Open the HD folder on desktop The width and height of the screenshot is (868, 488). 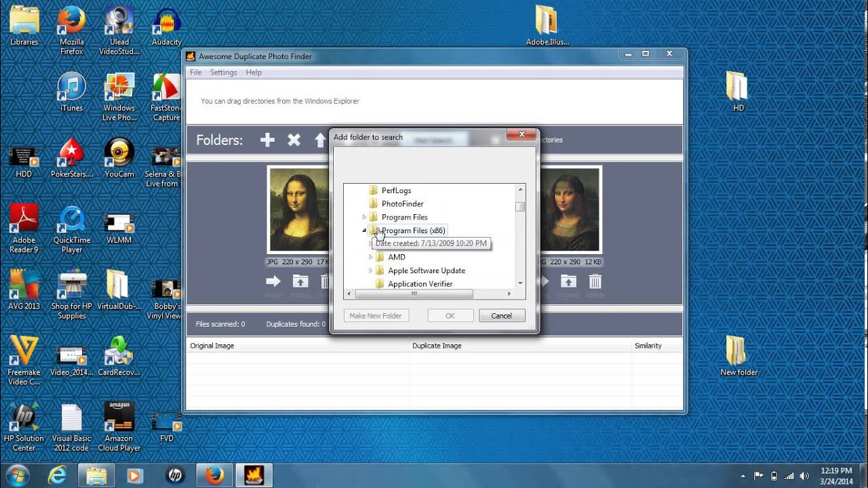738,92
